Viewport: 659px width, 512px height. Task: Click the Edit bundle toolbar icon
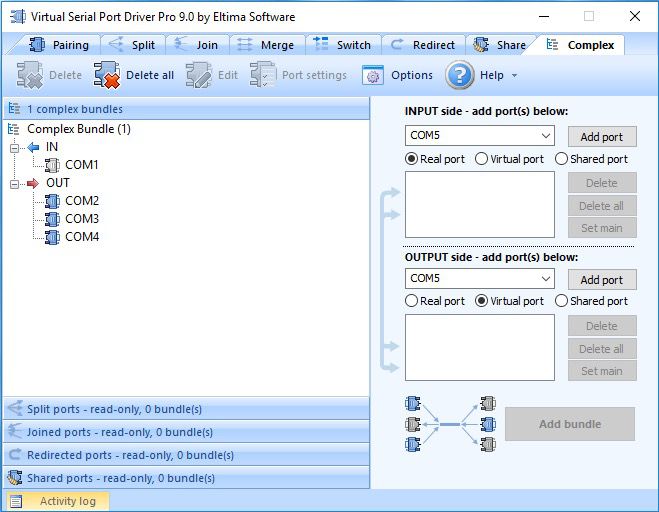pyautogui.click(x=199, y=75)
